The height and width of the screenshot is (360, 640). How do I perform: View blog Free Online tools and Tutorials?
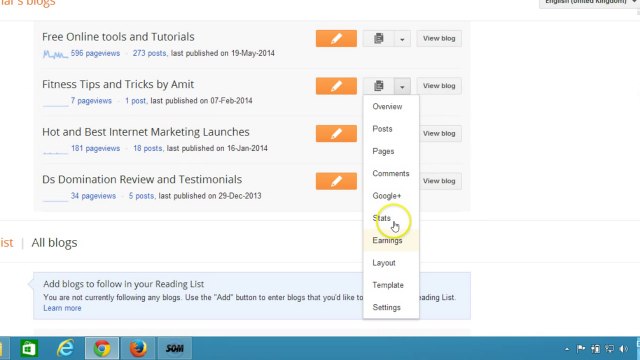[439, 38]
